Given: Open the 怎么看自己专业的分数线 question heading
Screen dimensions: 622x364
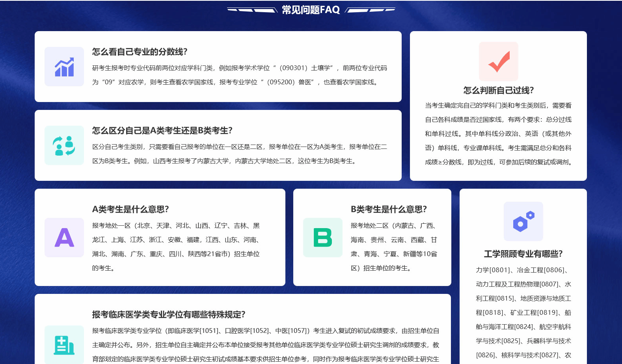Looking at the screenshot, I should (x=140, y=52).
